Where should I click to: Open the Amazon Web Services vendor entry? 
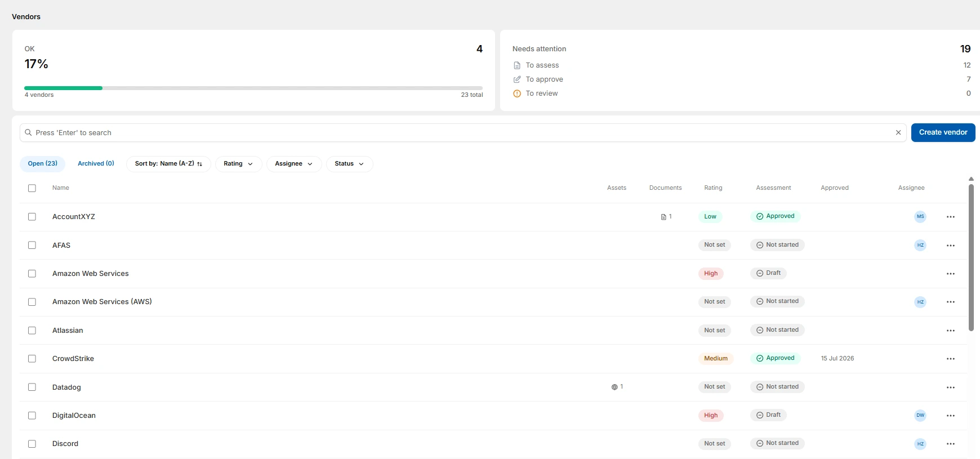[x=91, y=274]
